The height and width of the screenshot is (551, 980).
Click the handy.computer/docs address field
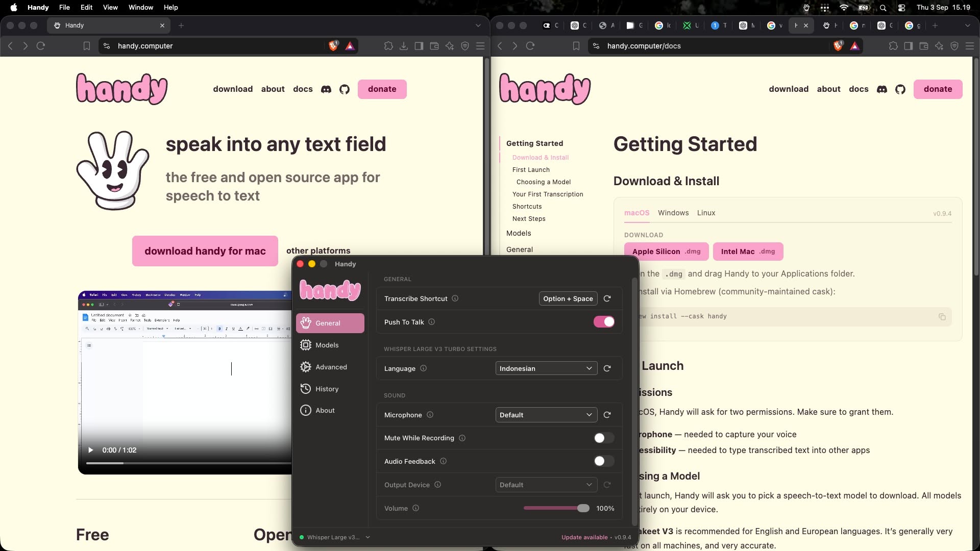pos(715,46)
